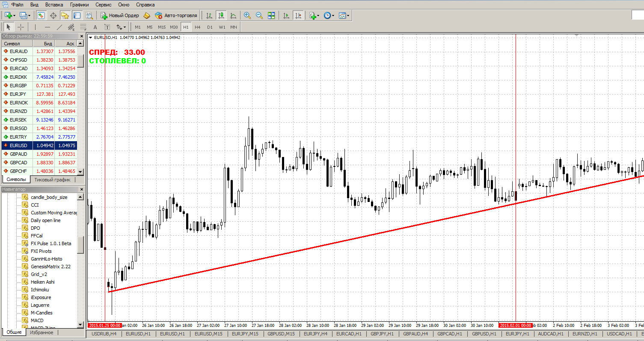Open the GBPAUD,H4 chart tab
The height and width of the screenshot is (341, 644).
pos(415,334)
